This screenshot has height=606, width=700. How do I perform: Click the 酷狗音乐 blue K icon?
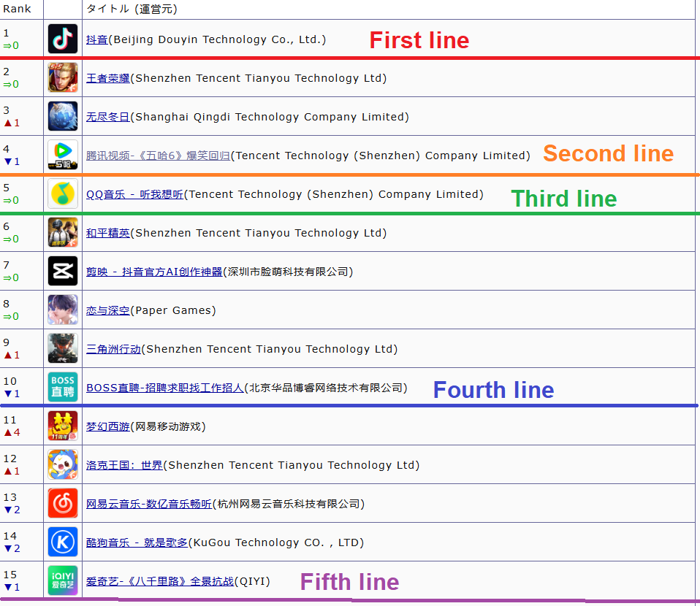pyautogui.click(x=63, y=542)
